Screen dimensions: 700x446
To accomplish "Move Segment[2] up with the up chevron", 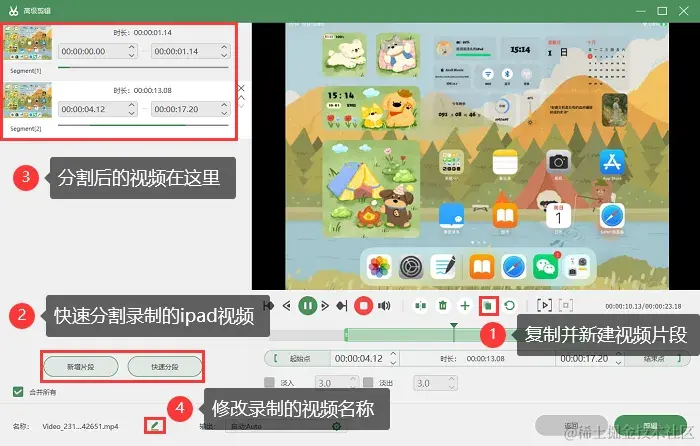I will pos(241,97).
